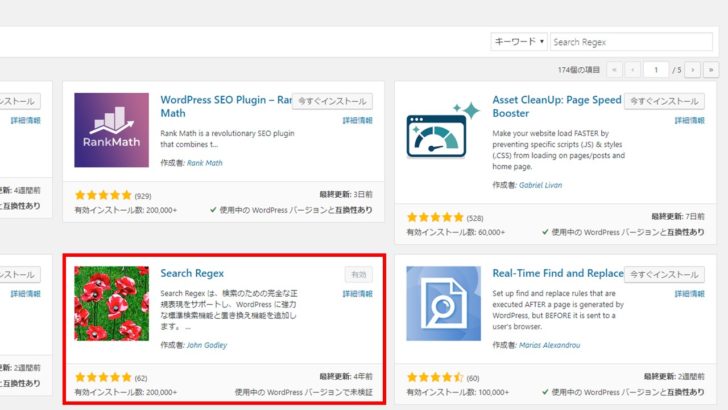Click the Rank Math five-star rating

pyautogui.click(x=103, y=195)
